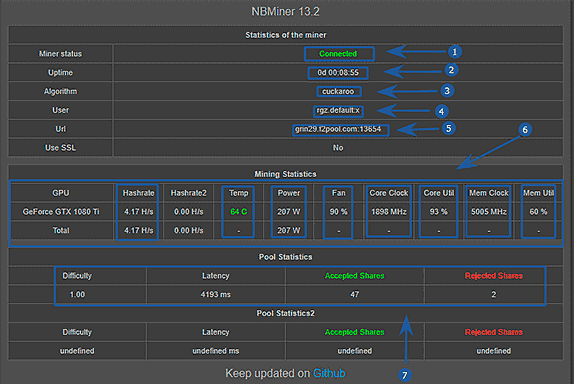Select 207 W in the Total row
This screenshot has height=384, width=574.
coord(289,230)
